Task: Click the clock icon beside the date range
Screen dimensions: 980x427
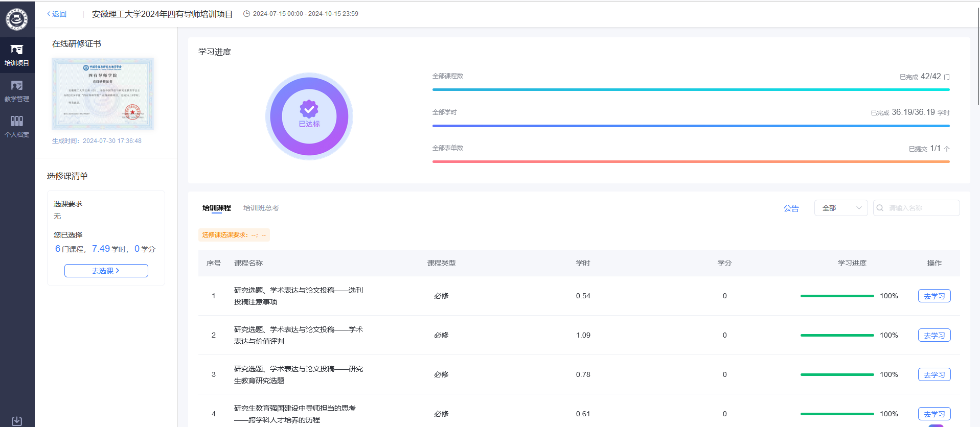Action: (x=246, y=14)
